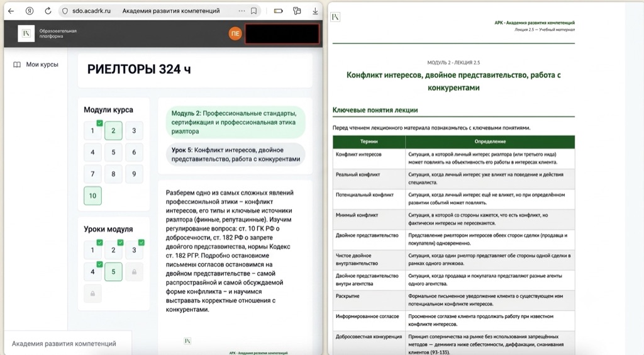
Task: Select course module 6
Action: click(135, 152)
